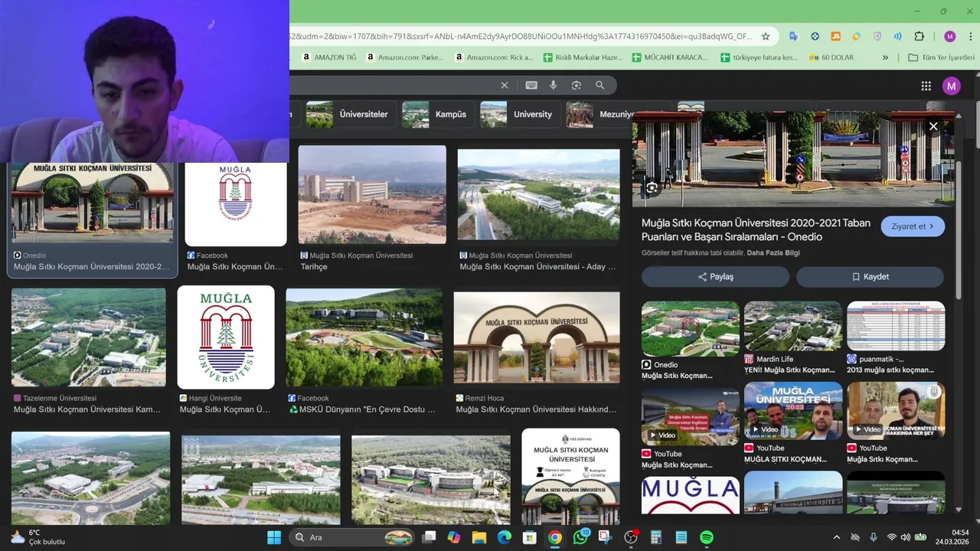Open the AMAZON TIĞ bookmark
The height and width of the screenshot is (551, 980).
coord(329,57)
